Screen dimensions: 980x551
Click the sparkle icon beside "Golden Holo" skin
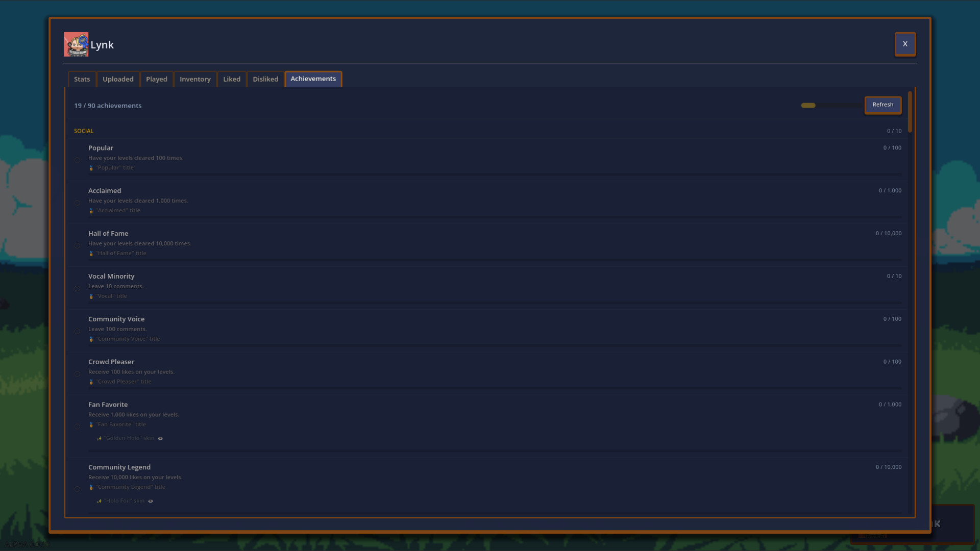click(100, 438)
